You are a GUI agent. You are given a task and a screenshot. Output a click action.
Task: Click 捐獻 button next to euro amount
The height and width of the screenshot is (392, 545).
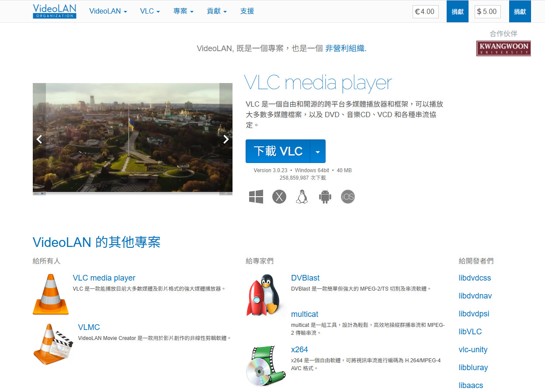pyautogui.click(x=458, y=11)
